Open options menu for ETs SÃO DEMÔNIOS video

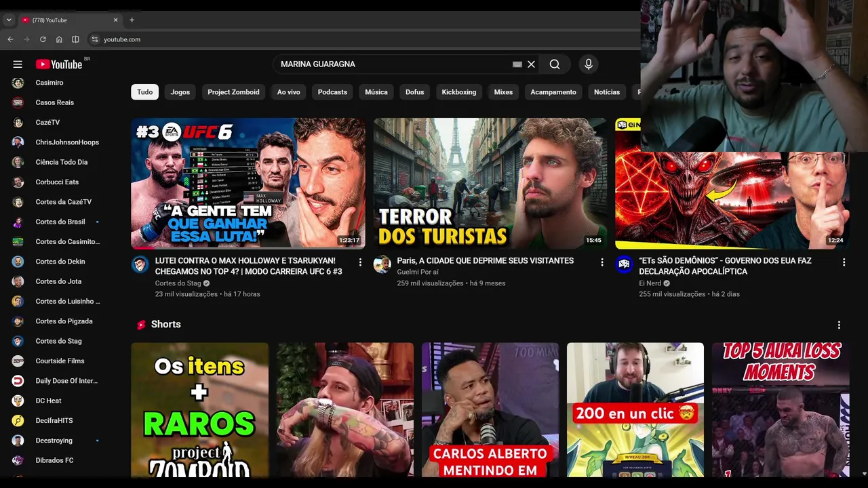(x=844, y=262)
